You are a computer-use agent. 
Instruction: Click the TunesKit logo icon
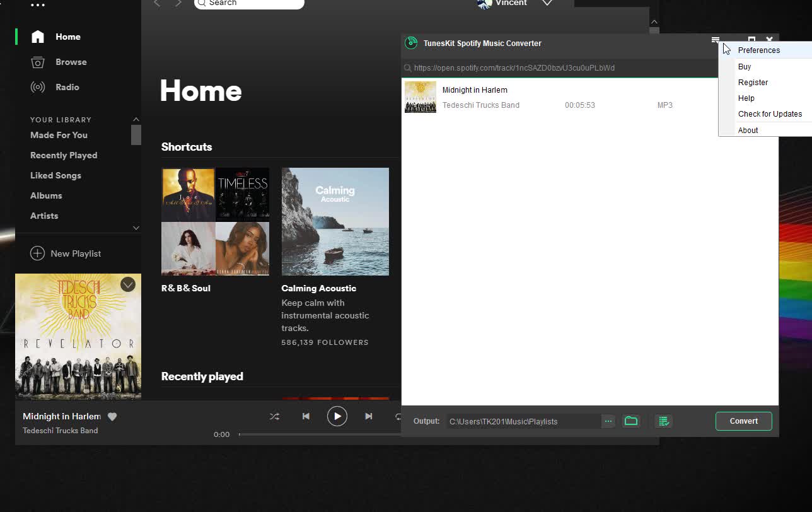[x=411, y=43]
